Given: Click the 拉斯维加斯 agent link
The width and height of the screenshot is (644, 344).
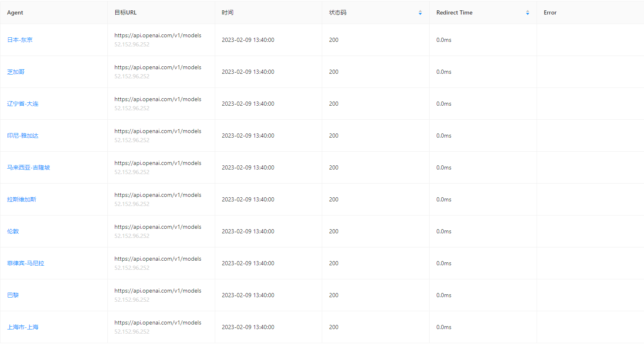Looking at the screenshot, I should (x=22, y=199).
